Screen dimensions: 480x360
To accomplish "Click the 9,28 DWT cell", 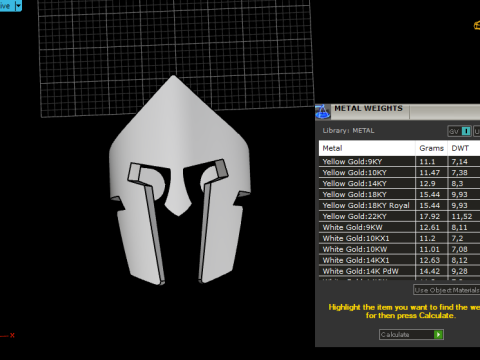I will coord(460,271).
